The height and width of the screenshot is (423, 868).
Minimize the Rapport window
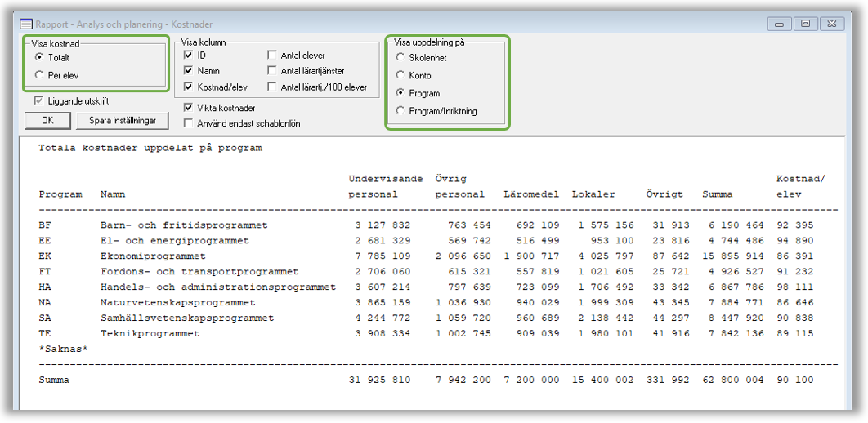point(780,24)
